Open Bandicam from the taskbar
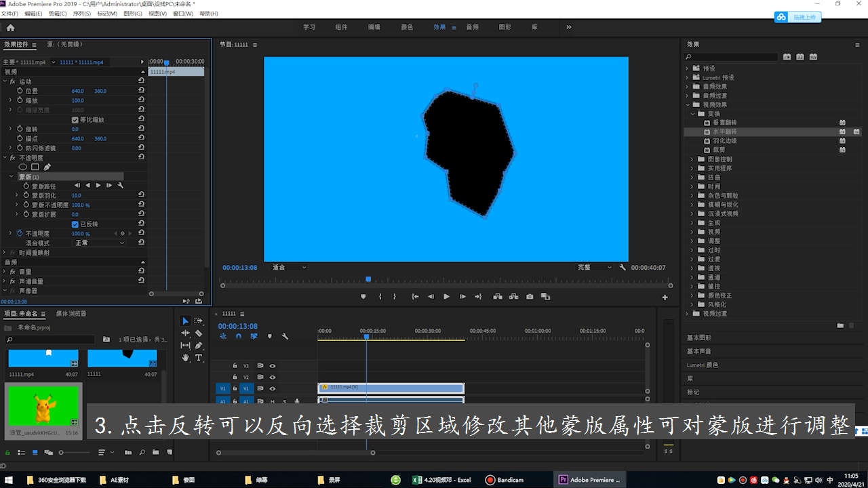This screenshot has height=488, width=868. tap(505, 480)
